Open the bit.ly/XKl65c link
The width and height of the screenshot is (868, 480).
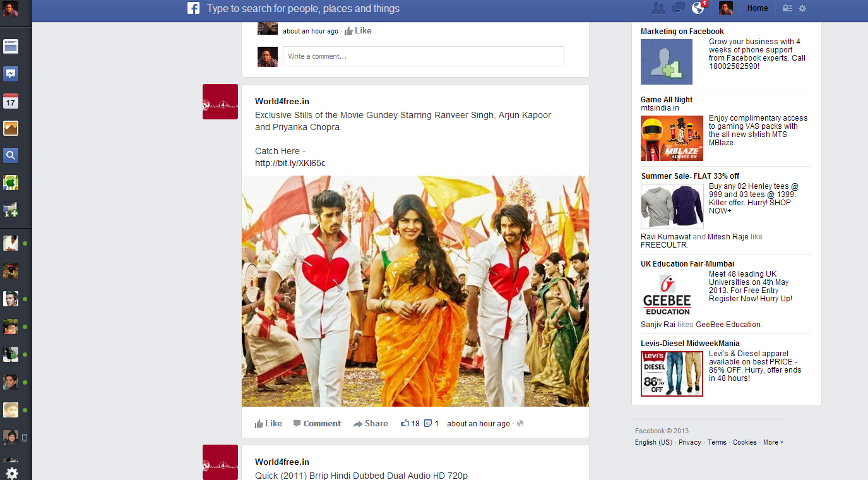point(290,163)
